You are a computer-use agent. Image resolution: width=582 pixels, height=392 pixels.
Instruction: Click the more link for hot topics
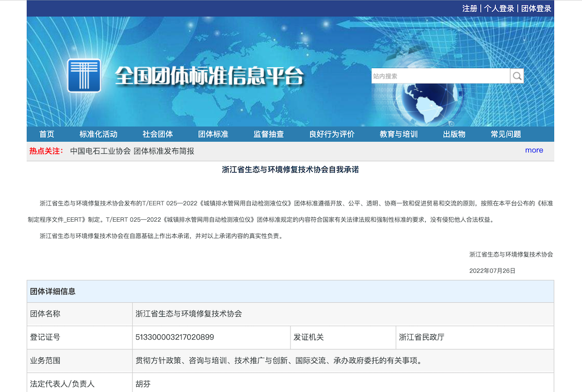coord(534,150)
